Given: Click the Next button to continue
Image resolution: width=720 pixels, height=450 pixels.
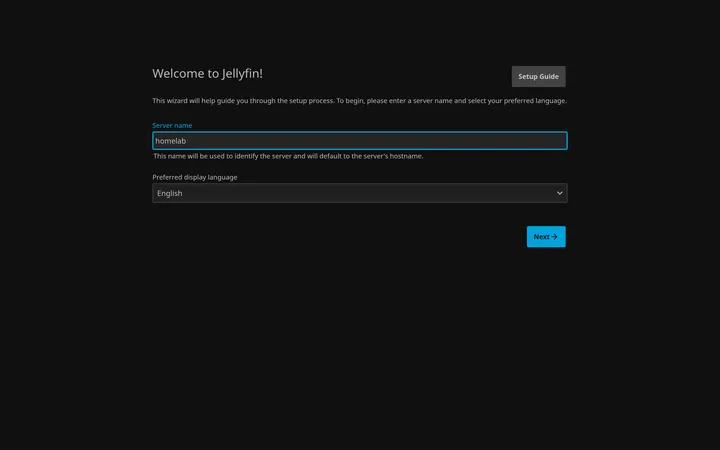Looking at the screenshot, I should [x=546, y=236].
